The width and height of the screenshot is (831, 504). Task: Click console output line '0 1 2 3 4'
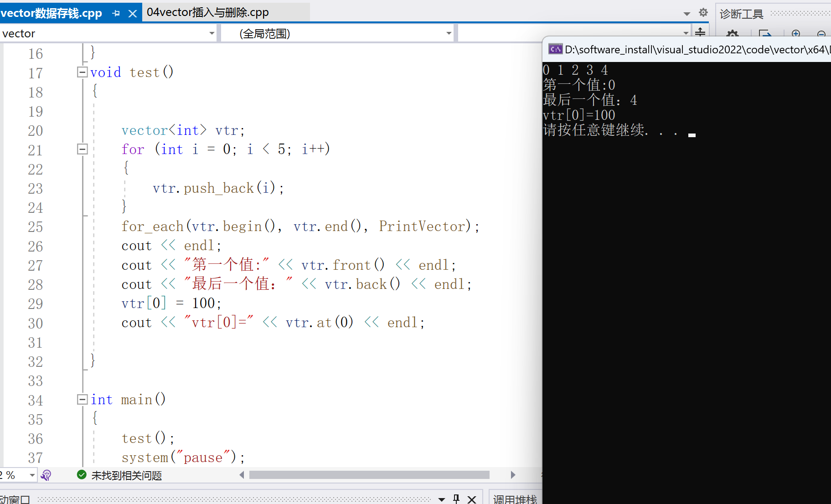[x=575, y=70]
